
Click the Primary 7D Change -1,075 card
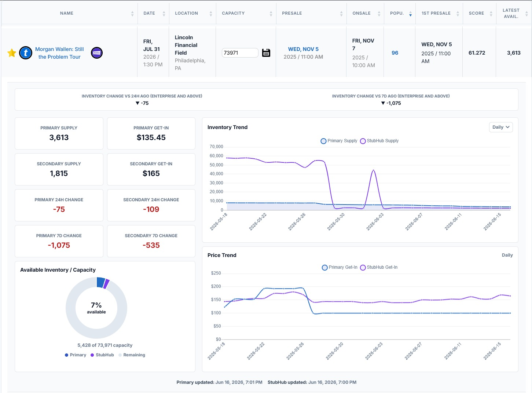pos(59,241)
